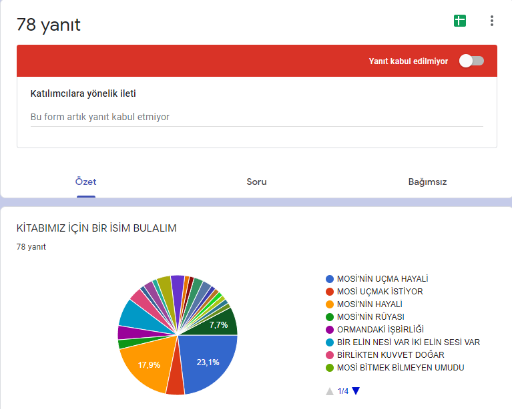Screen dimensions: 512x409
Task: Open responses in Google Sheets icon
Action: [x=460, y=21]
